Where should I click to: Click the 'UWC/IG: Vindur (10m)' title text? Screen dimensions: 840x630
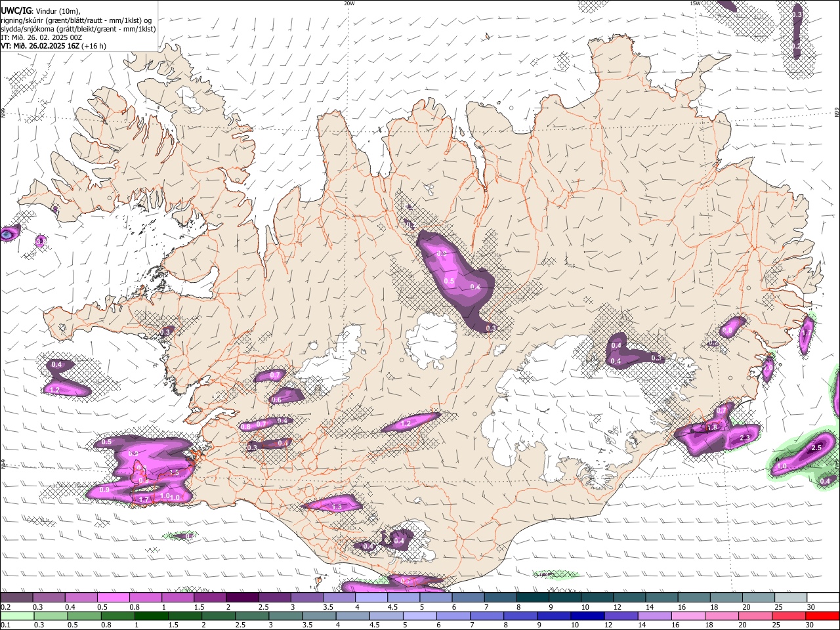click(x=40, y=11)
